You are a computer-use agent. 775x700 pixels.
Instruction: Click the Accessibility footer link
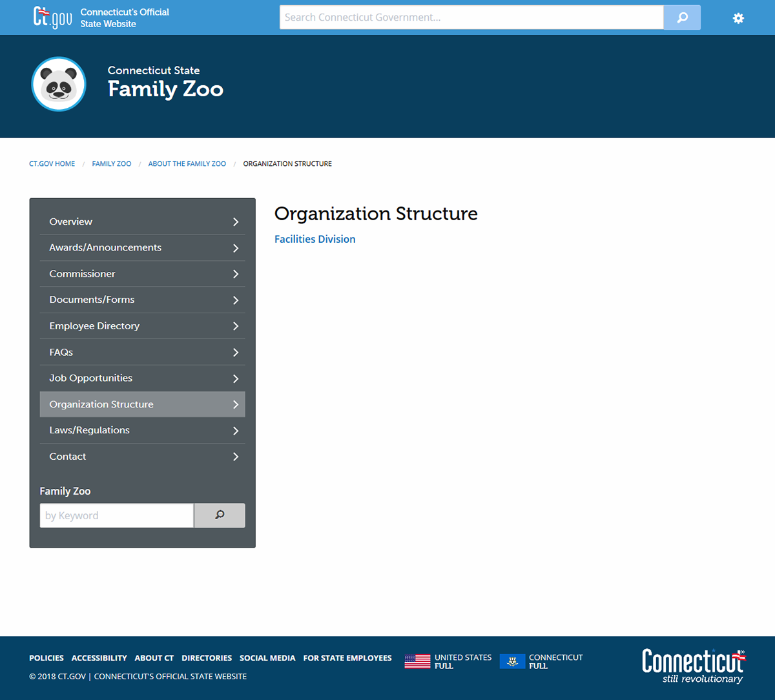99,658
